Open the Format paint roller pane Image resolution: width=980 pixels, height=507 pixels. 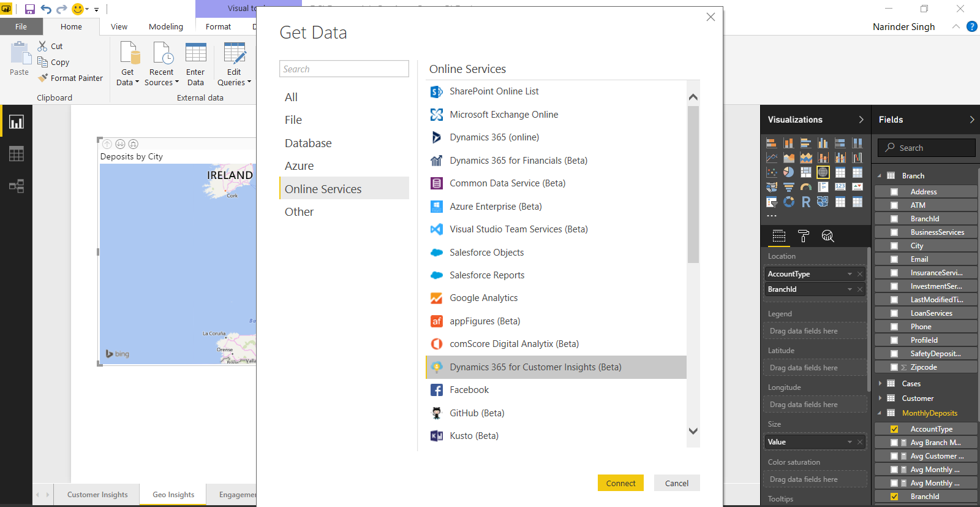pos(804,236)
